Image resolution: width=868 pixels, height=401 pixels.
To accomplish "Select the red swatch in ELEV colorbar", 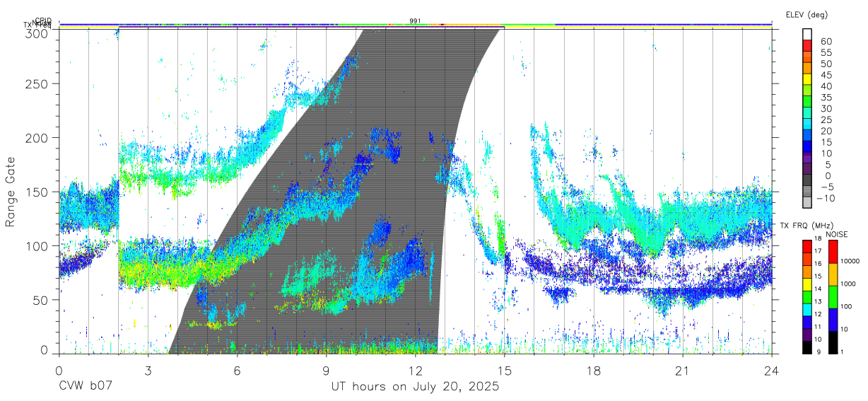I will click(x=807, y=46).
